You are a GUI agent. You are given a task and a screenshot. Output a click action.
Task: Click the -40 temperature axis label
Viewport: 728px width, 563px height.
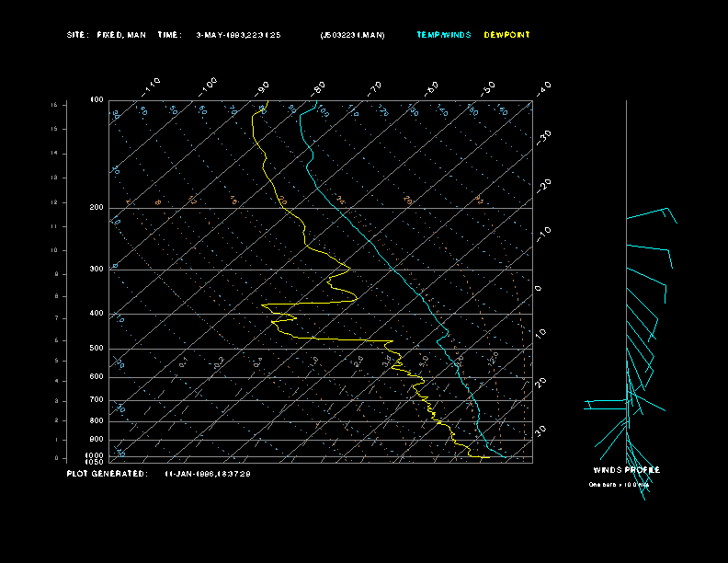(x=543, y=87)
